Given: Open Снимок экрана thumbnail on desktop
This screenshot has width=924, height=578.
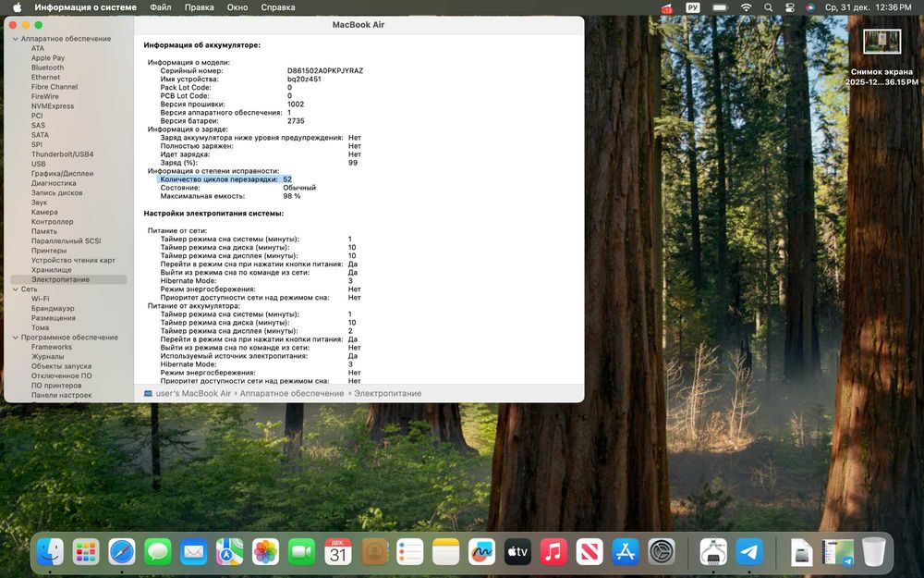Looking at the screenshot, I should pos(881,42).
